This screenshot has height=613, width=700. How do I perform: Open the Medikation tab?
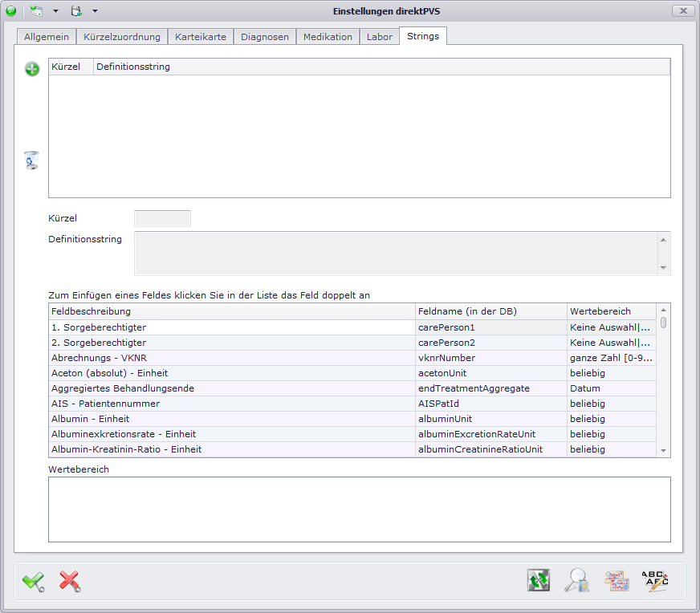click(x=328, y=37)
